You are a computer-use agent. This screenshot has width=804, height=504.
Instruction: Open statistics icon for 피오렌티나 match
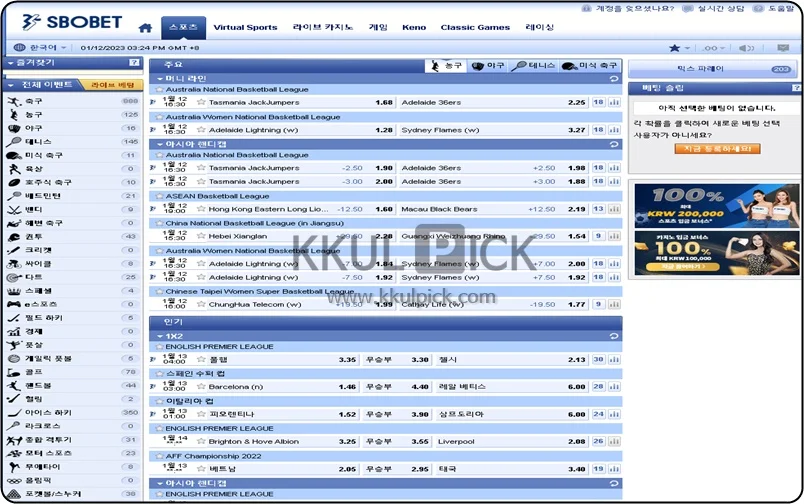click(x=614, y=414)
